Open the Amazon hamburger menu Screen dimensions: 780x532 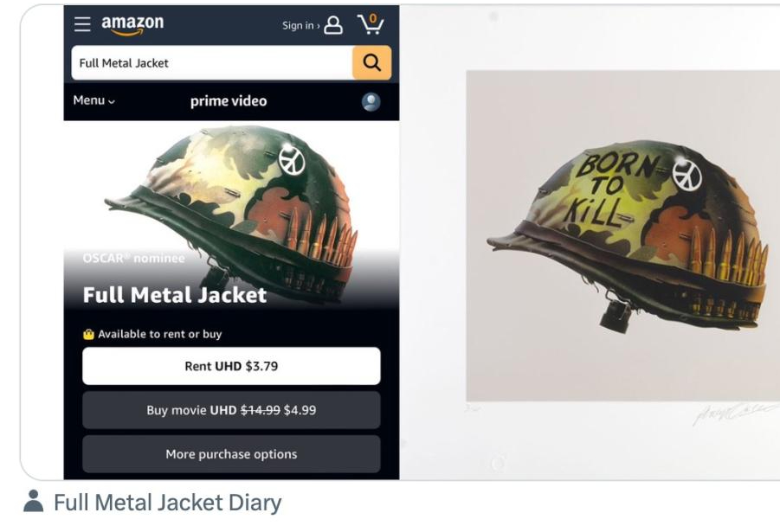tap(82, 24)
